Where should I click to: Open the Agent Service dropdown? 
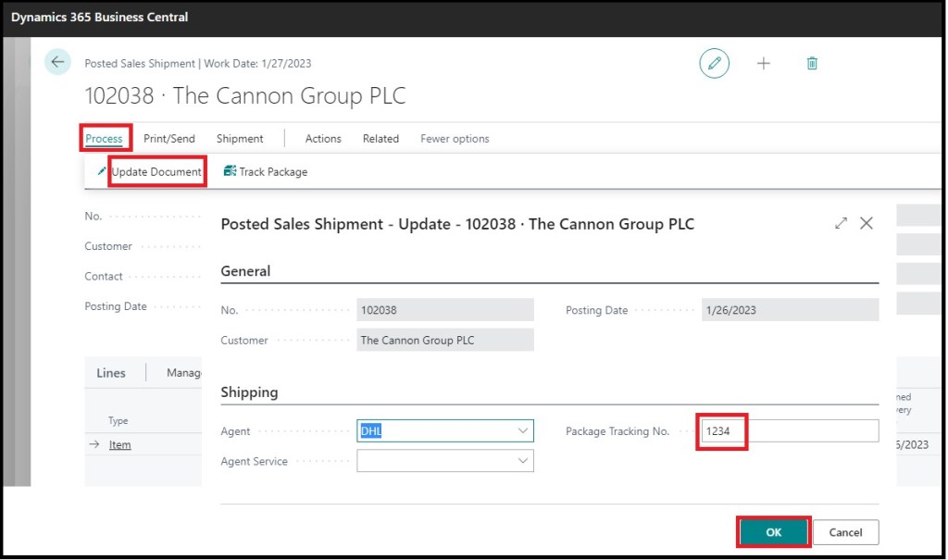[x=523, y=461]
